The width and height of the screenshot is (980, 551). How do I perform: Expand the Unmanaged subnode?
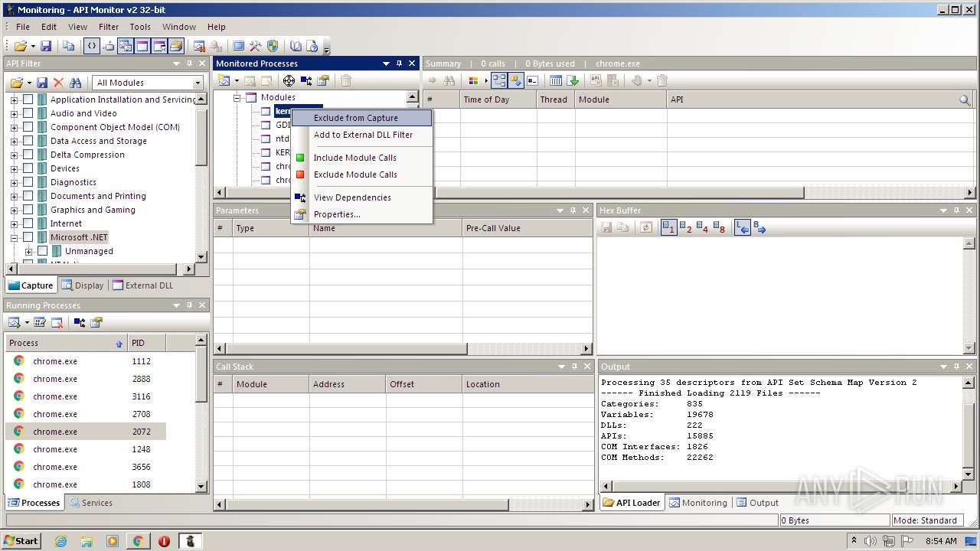tap(28, 251)
